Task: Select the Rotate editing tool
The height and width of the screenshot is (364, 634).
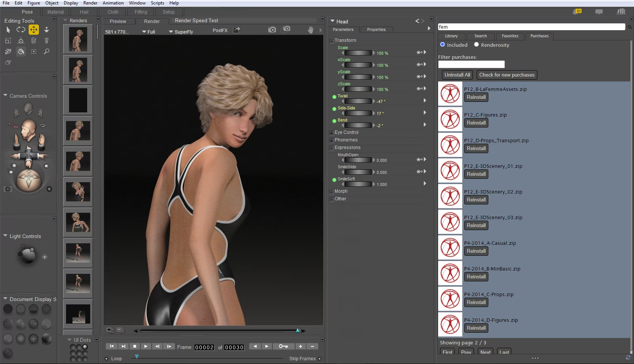Action: tap(21, 29)
